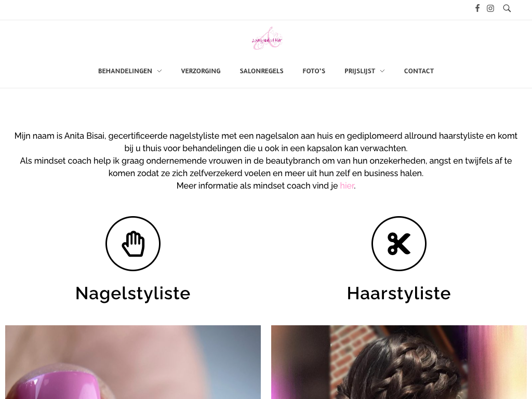Follow the pink 'hier' link
Image resolution: width=532 pixels, height=399 pixels.
[x=347, y=185]
